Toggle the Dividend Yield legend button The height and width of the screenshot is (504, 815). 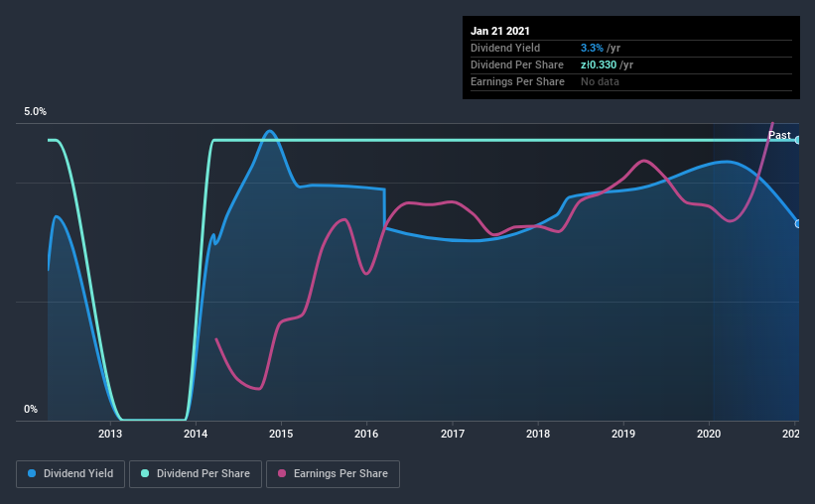(70, 474)
